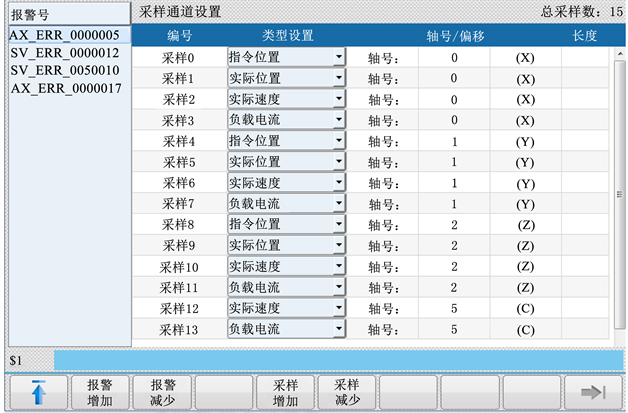Expand the type combo box for 采样12
Viewport: 628px width, 413px height.
[x=339, y=308]
